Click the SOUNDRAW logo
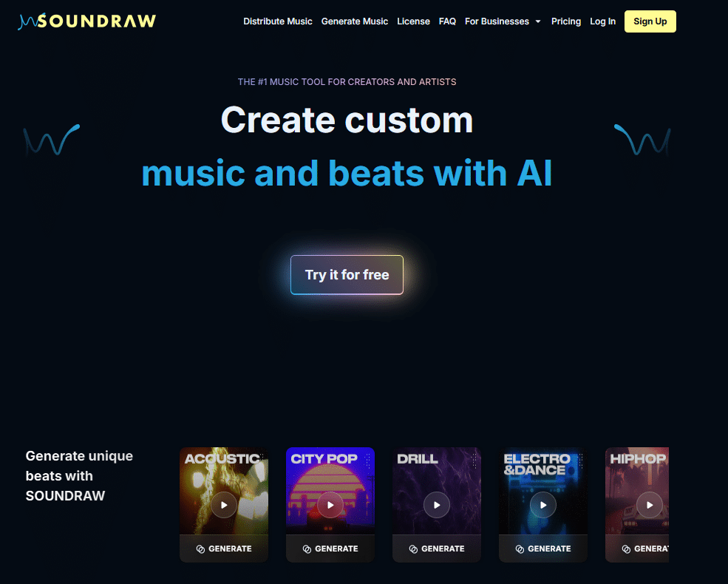 (x=86, y=21)
